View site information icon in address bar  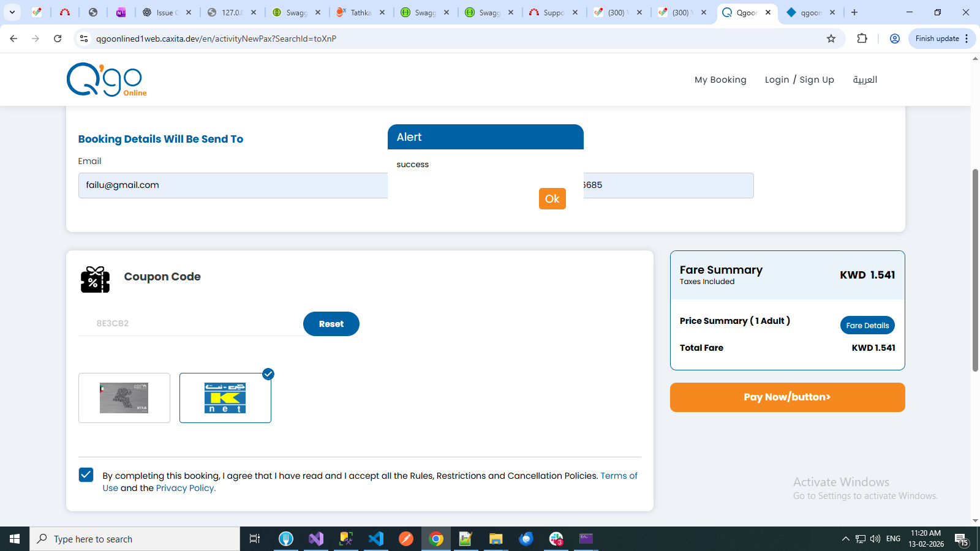(x=84, y=39)
